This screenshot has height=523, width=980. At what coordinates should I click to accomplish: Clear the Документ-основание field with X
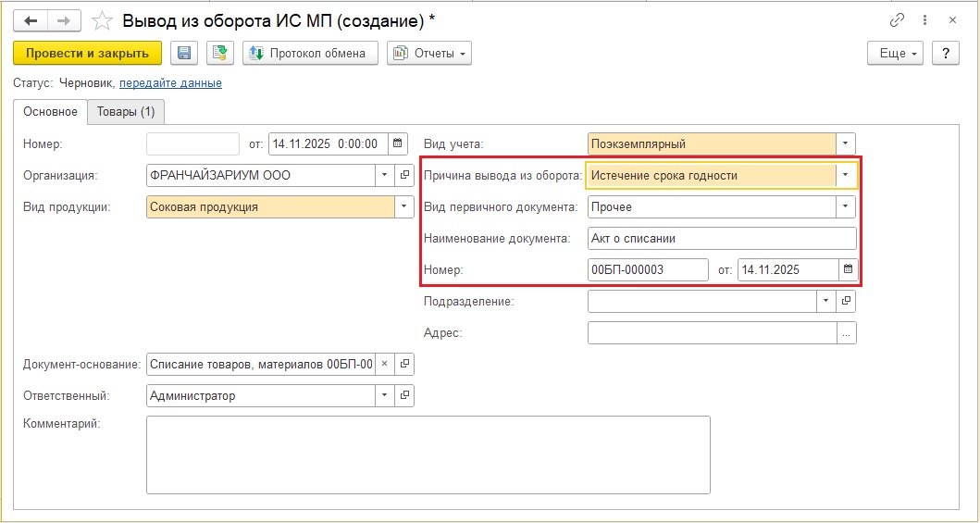[384, 364]
